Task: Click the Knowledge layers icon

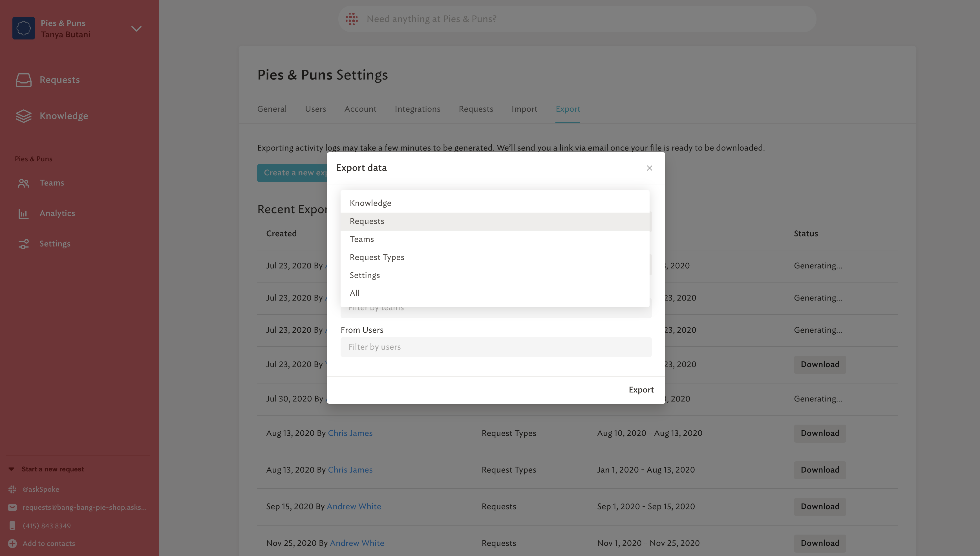Action: (x=23, y=116)
